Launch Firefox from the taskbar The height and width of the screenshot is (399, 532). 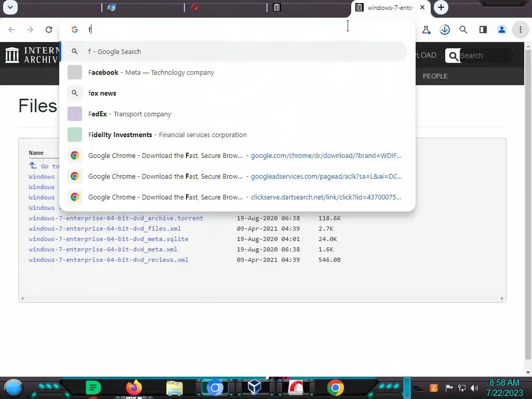pos(134,388)
